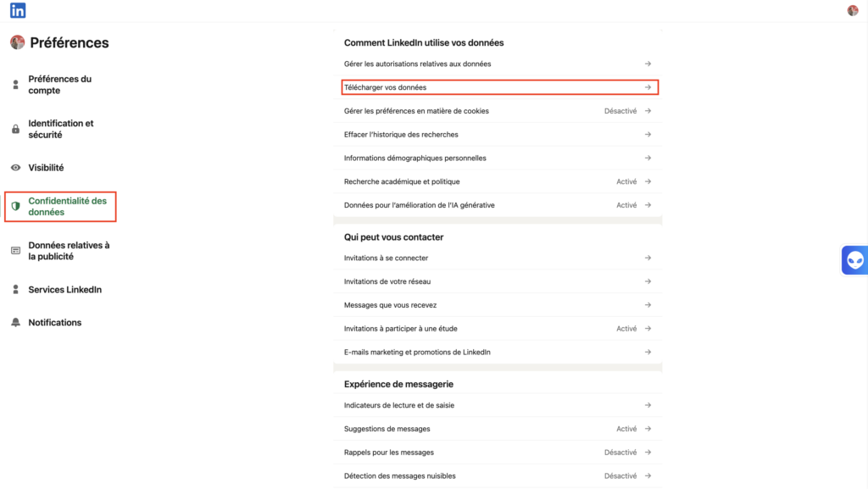
Task: Click the chat widget bubble on the right edge
Action: pos(854,259)
